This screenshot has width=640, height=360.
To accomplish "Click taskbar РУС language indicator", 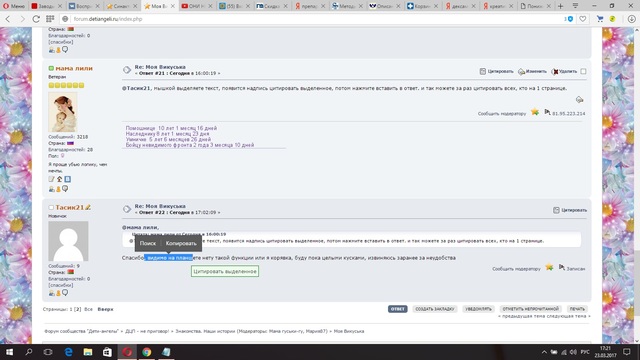I will tap(585, 352).
